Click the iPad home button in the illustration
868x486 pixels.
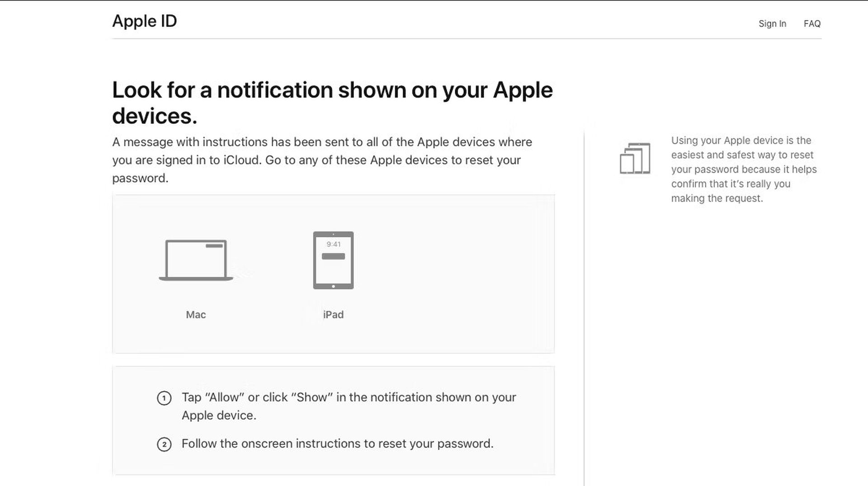[x=333, y=285]
